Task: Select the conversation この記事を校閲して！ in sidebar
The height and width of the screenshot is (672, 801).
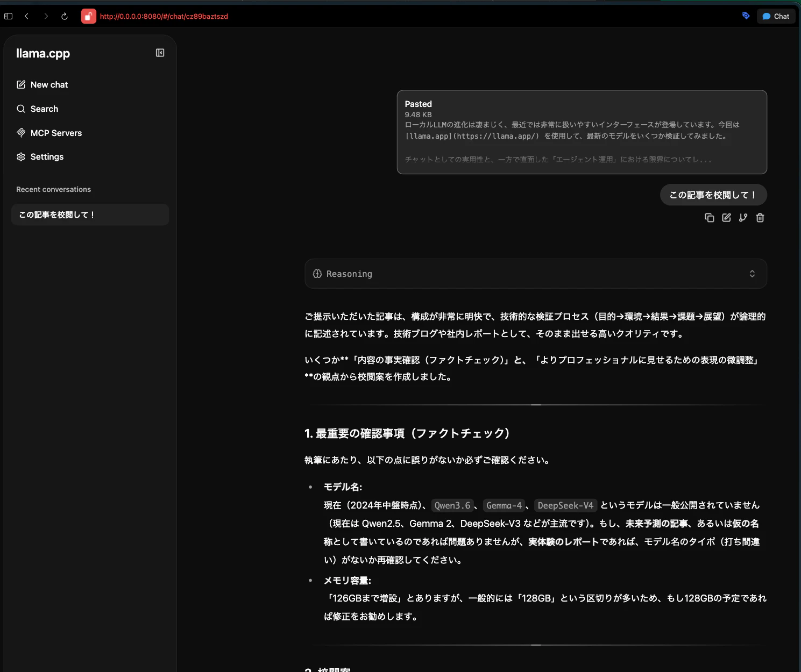Action: (x=90, y=215)
